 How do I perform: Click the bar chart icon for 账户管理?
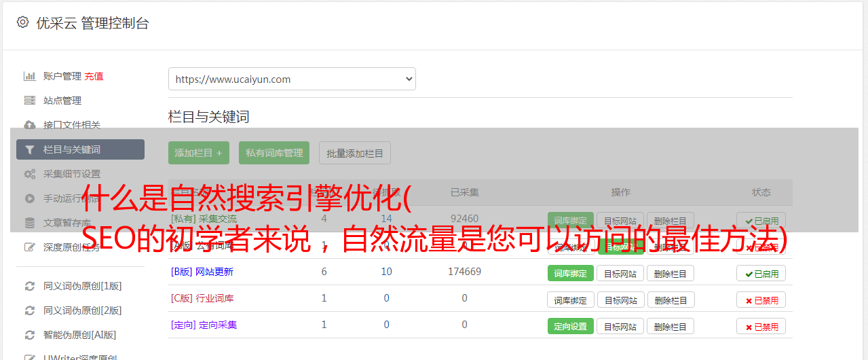(29, 76)
